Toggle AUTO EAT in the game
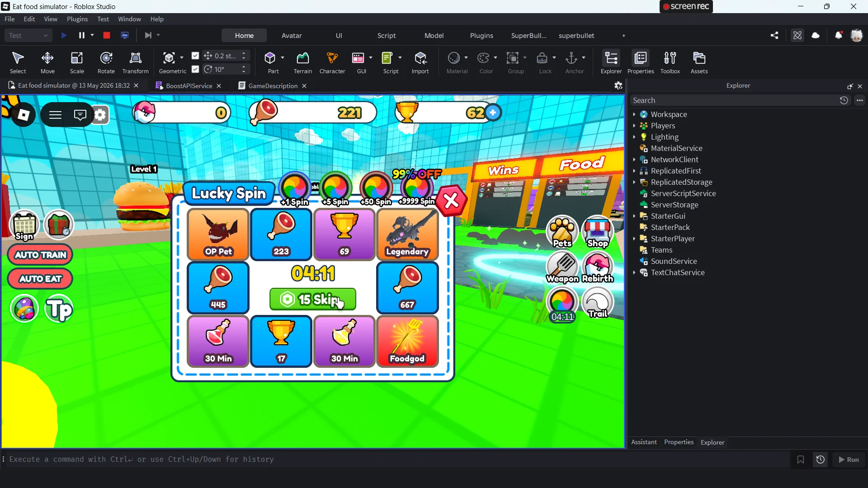 pos(40,279)
